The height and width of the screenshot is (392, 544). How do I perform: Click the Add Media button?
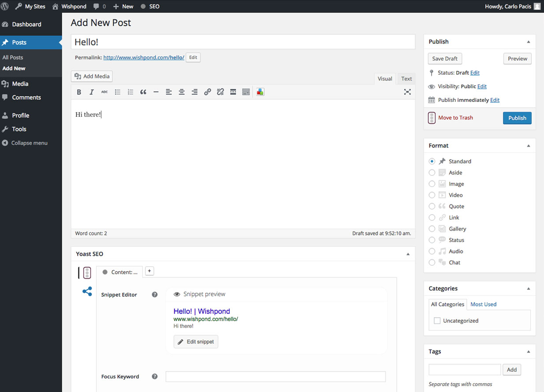(92, 76)
